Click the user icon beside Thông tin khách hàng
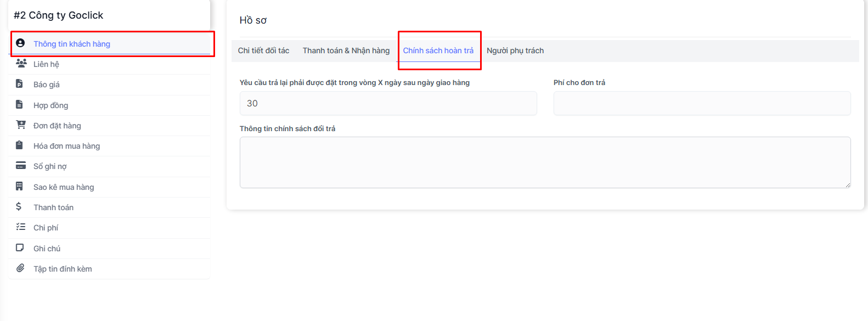868x321 pixels. point(20,43)
